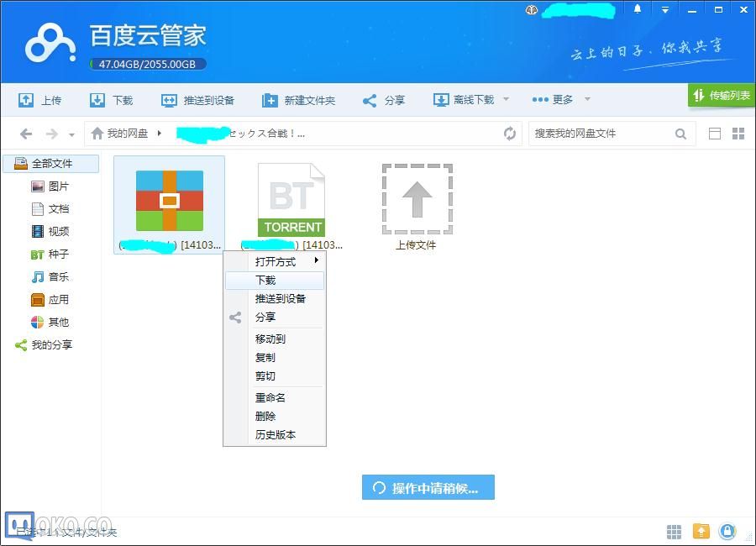Choose 下载 from the context menu
The height and width of the screenshot is (546, 756).
tap(275, 281)
